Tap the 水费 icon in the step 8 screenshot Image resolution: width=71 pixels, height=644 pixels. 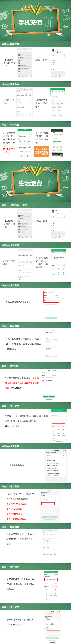pos(59,430)
